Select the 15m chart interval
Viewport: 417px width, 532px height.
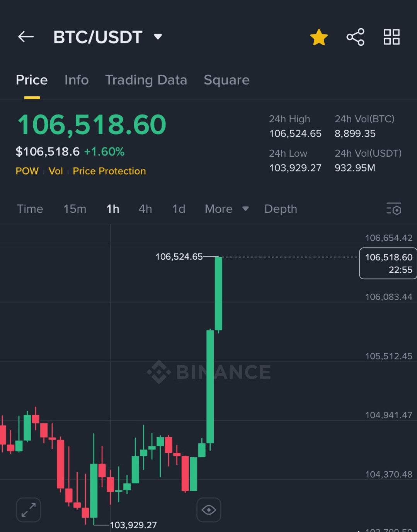click(75, 209)
